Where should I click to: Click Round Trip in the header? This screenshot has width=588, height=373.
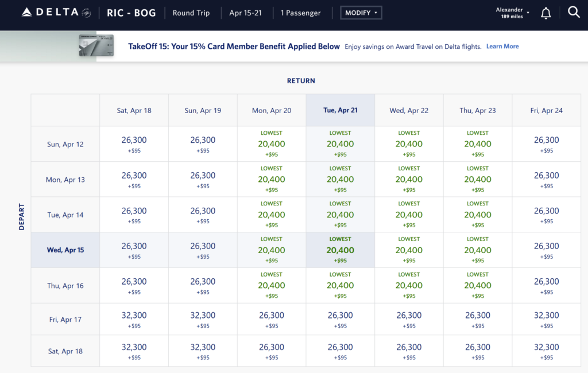click(191, 13)
